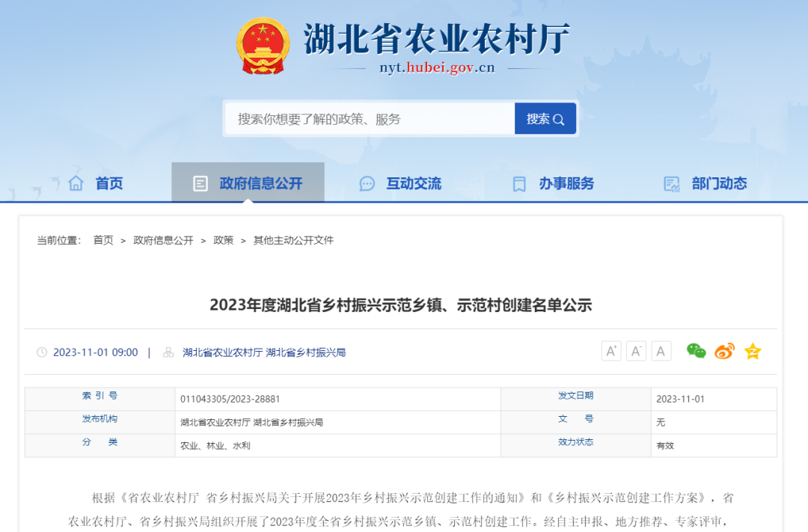The image size is (808, 532).
Task: Reset font size with the A button
Action: 661,351
